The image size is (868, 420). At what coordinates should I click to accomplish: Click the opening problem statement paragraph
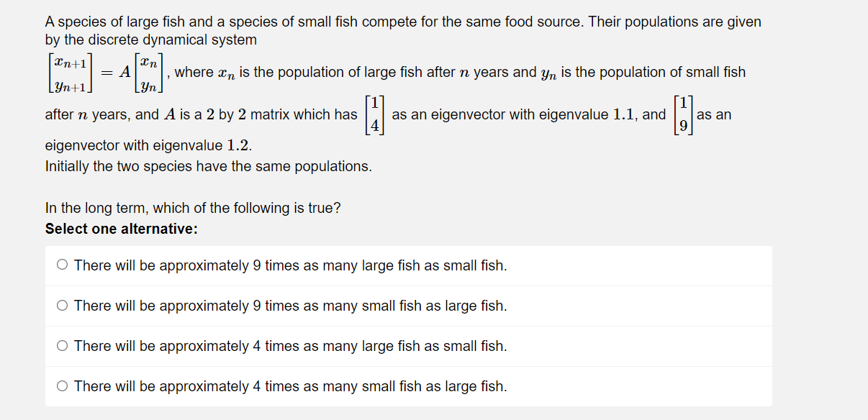coord(402,22)
